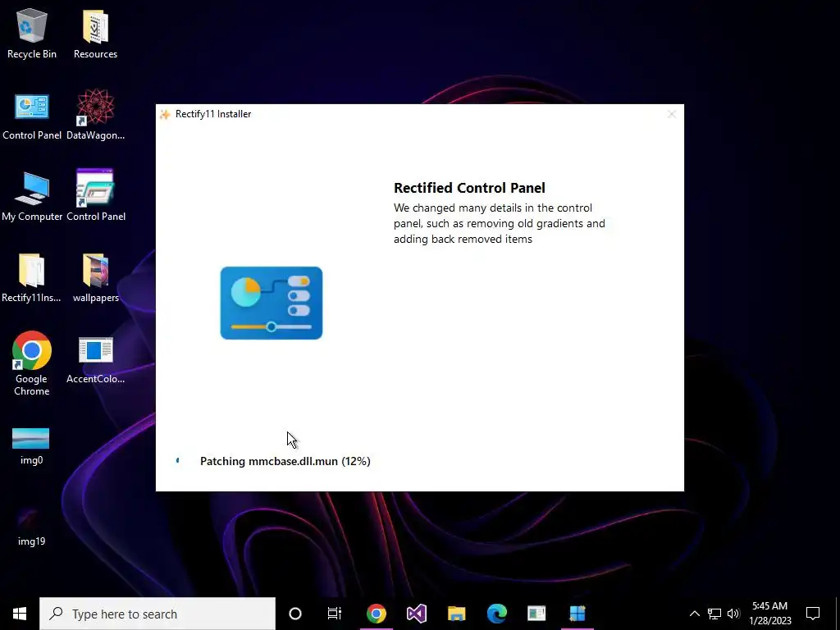Image resolution: width=840 pixels, height=630 pixels.
Task: Open the Resources folder on desktop
Action: coord(95,34)
